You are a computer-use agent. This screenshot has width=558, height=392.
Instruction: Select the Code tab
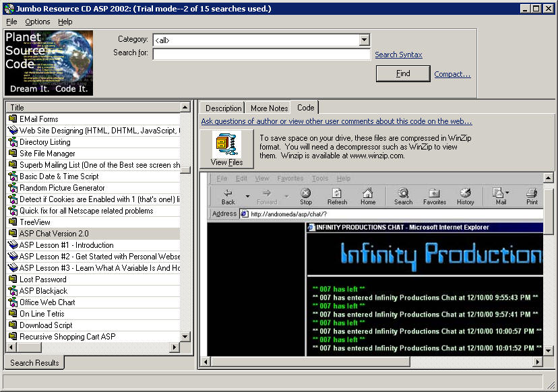305,107
